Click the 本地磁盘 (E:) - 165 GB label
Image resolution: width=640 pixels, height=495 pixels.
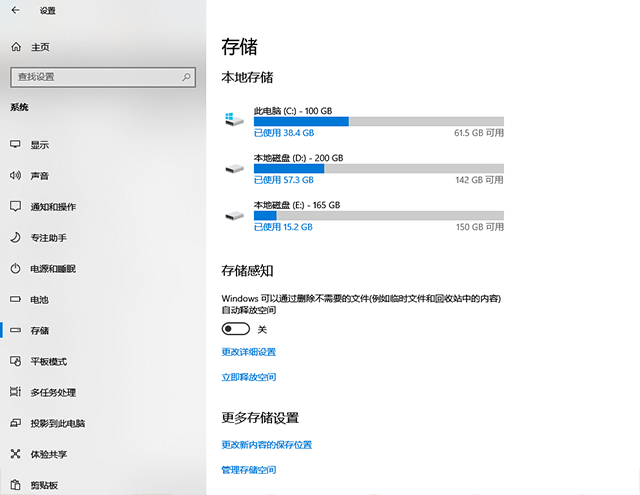(x=297, y=205)
